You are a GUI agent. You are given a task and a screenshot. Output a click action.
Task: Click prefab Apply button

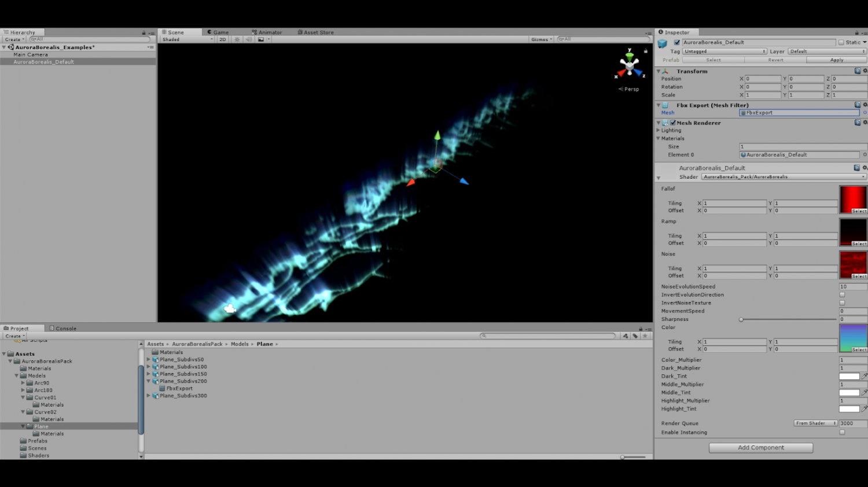837,60
